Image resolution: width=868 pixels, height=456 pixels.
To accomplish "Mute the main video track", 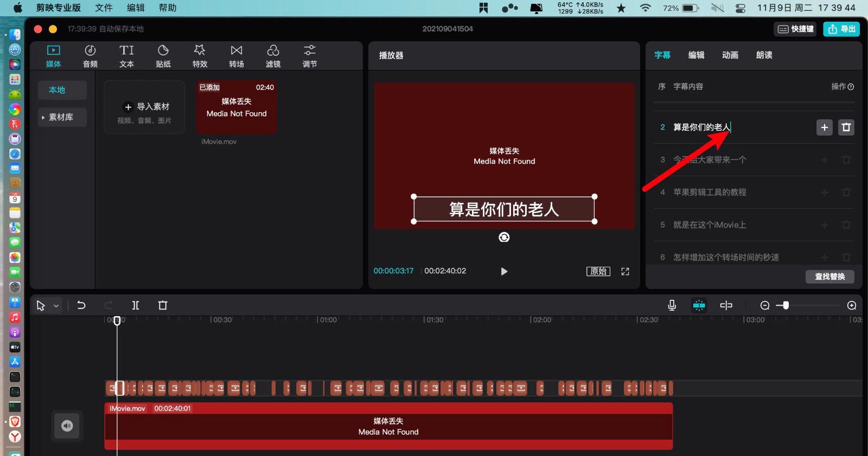I will tap(67, 426).
